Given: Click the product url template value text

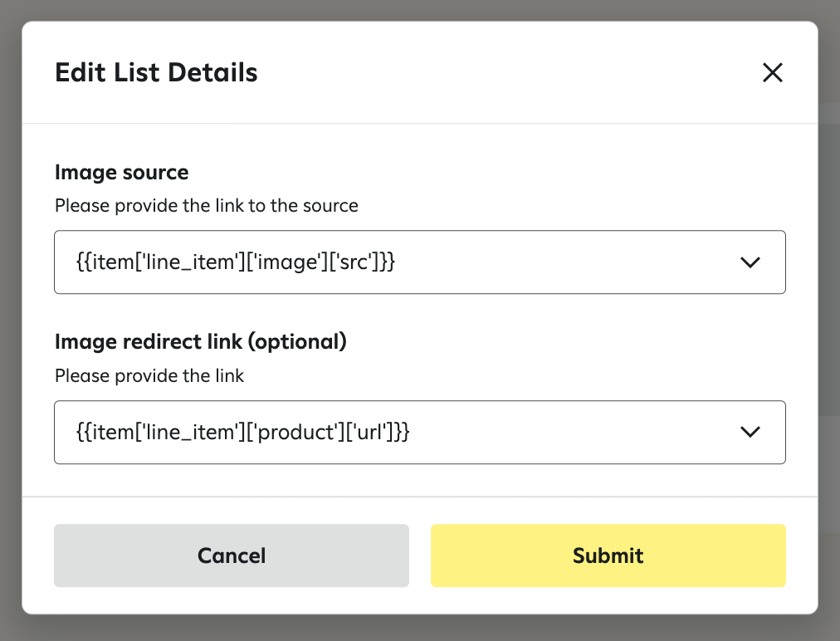Looking at the screenshot, I should tap(243, 432).
